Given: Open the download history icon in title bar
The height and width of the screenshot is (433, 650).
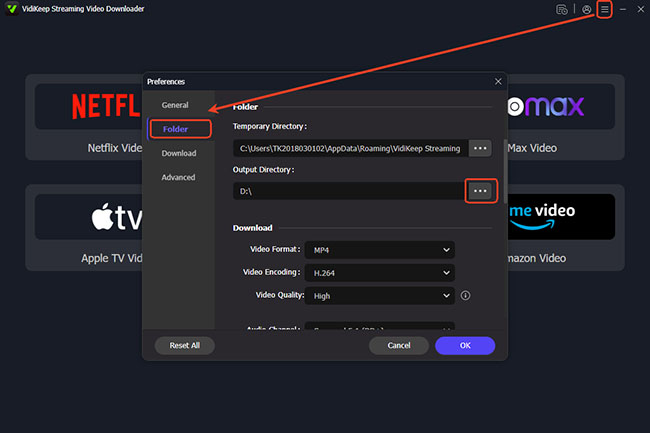Looking at the screenshot, I should pyautogui.click(x=562, y=10).
